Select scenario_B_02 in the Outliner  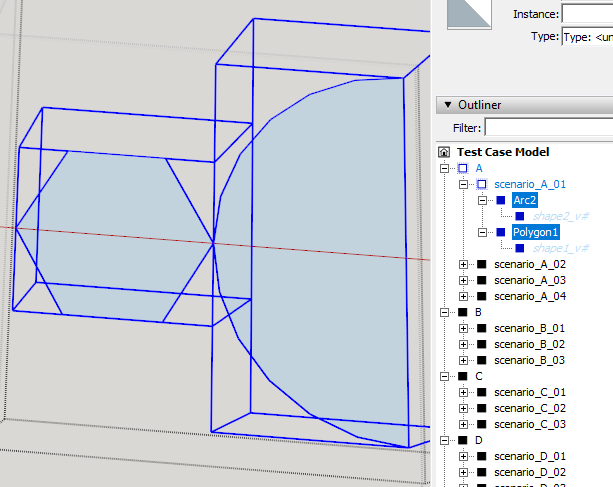529,344
